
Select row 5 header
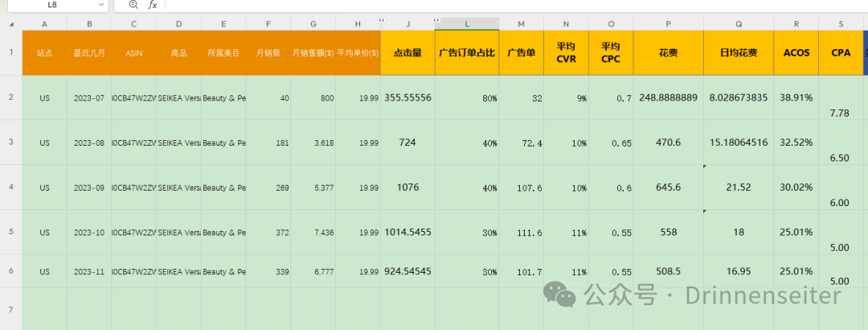click(11, 232)
